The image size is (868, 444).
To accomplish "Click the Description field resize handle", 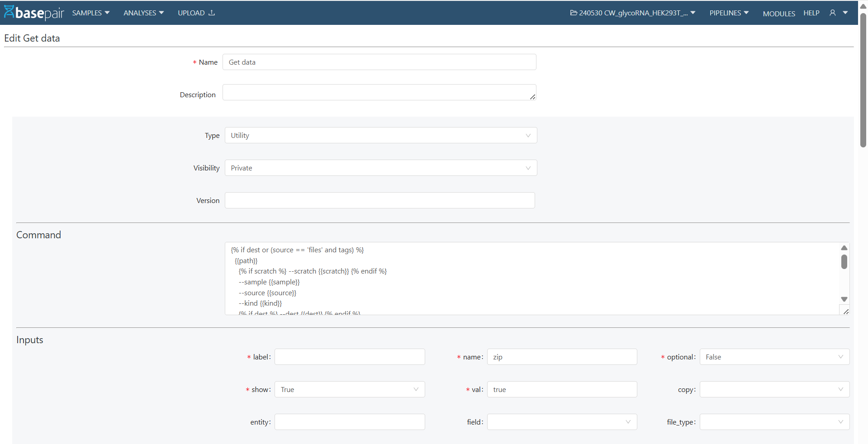I will (532, 97).
